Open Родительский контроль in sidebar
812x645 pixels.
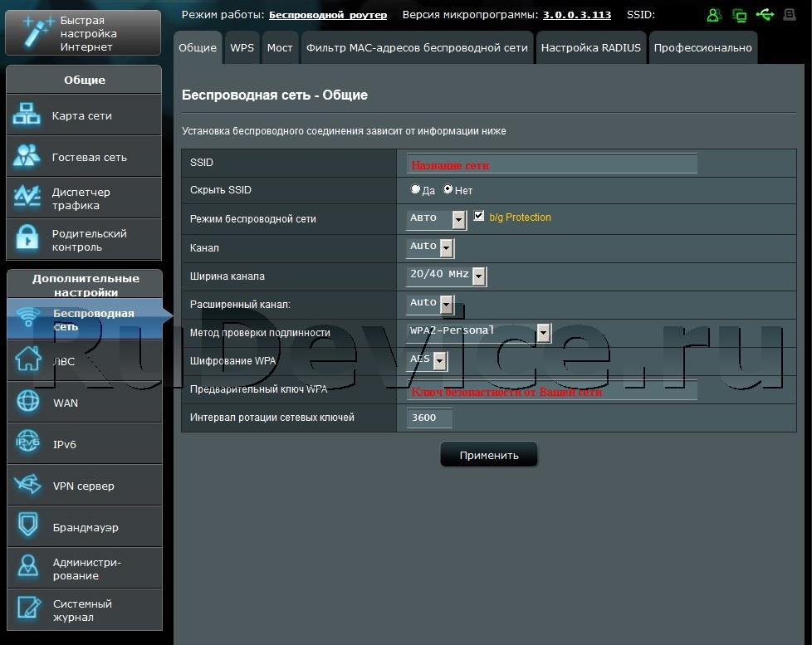[84, 239]
